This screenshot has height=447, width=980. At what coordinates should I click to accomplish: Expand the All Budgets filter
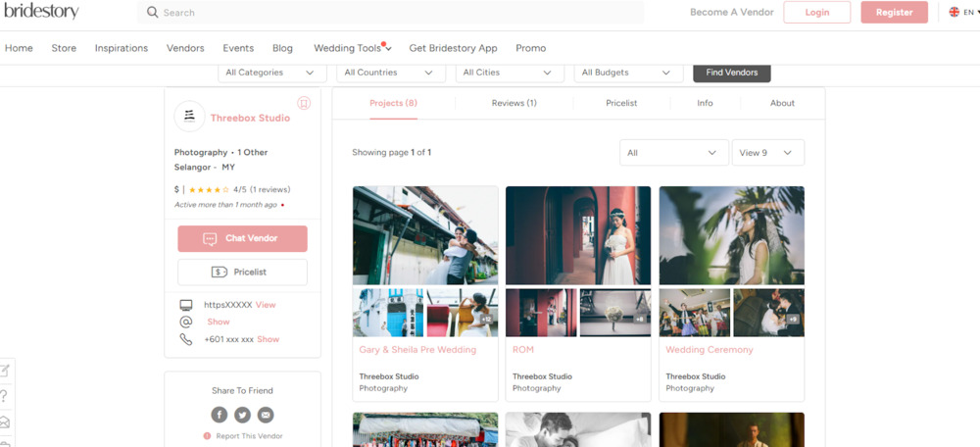[x=627, y=73]
